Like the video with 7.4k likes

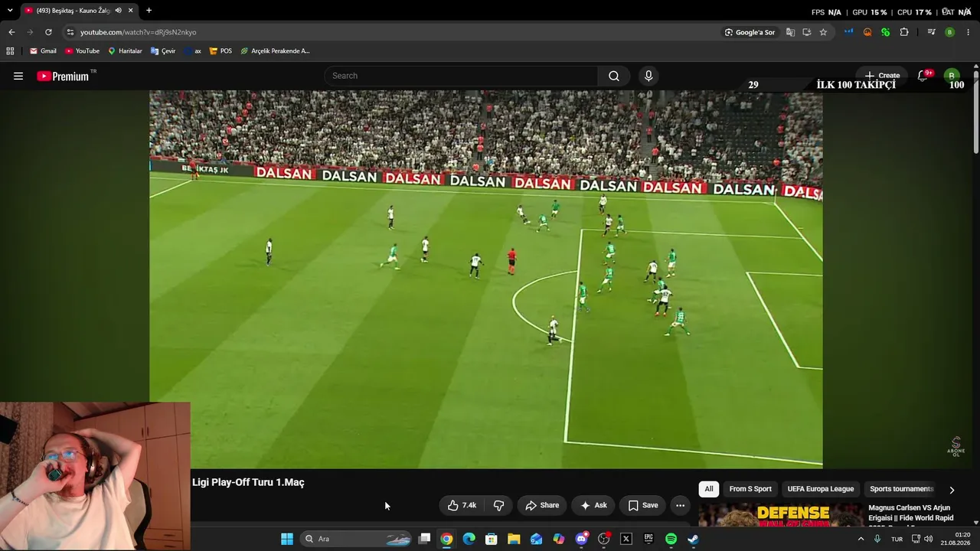pos(462,505)
